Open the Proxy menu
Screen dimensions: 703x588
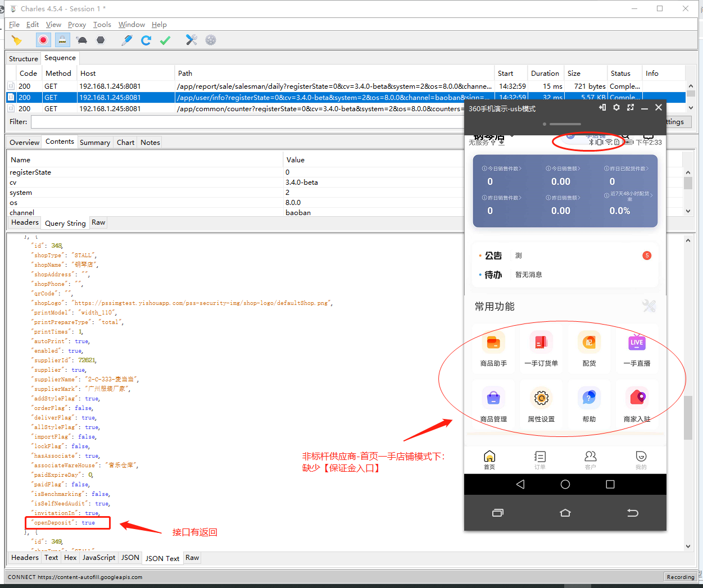pos(77,25)
